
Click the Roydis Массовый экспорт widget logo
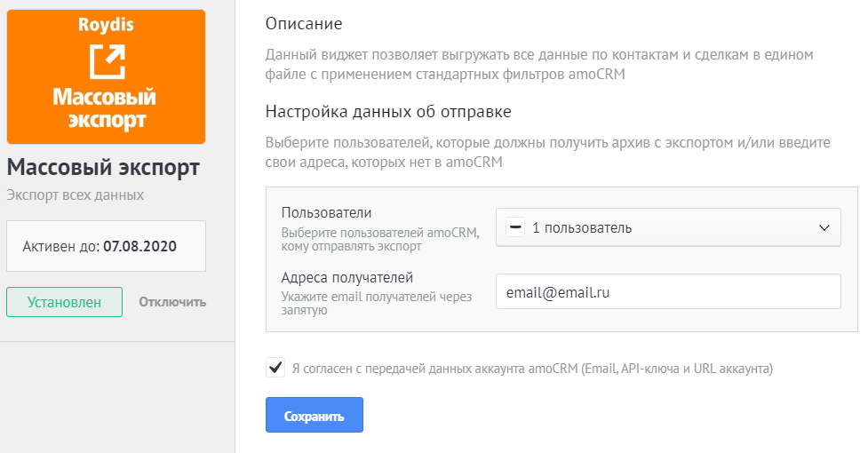(106, 77)
